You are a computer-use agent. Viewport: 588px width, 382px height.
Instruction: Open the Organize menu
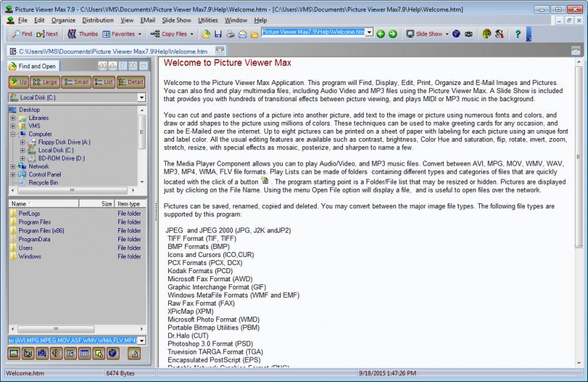point(63,20)
